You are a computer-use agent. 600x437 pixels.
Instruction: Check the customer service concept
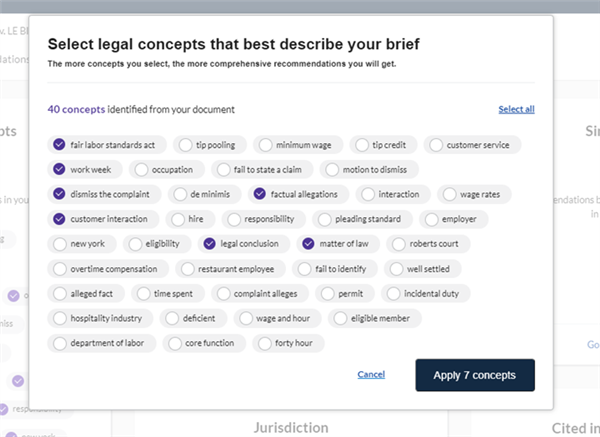point(472,145)
